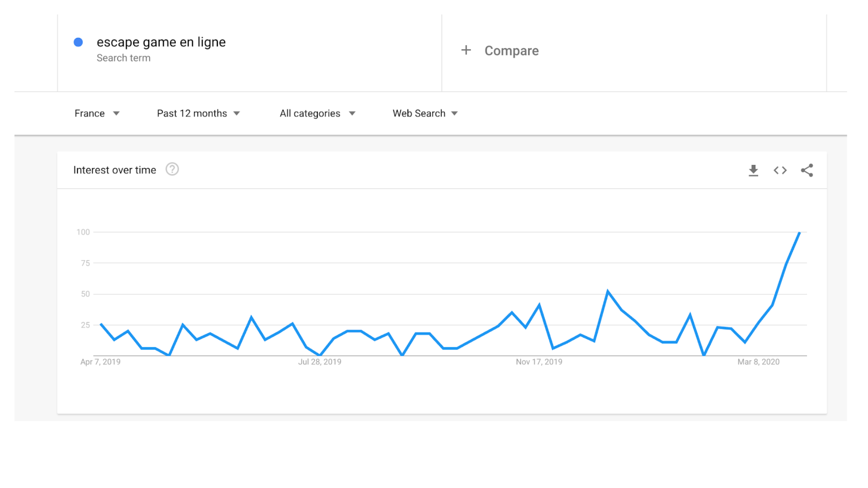Open the France region dropdown
The image size is (868, 488).
pyautogui.click(x=97, y=113)
